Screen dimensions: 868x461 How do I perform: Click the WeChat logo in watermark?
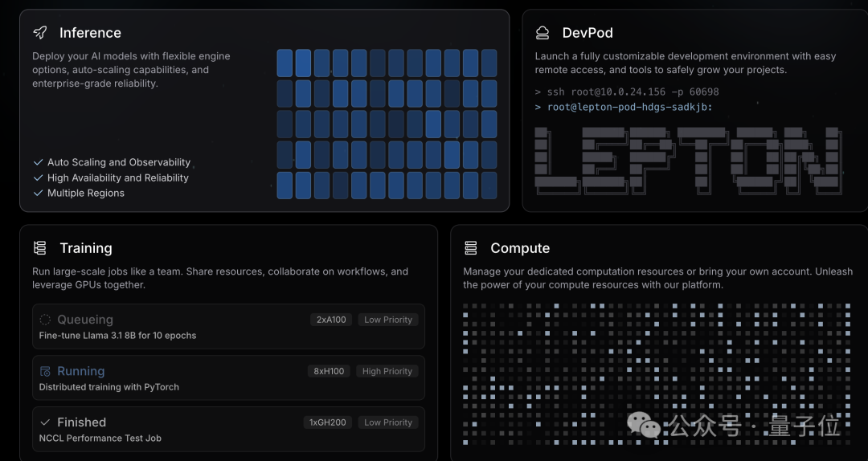(645, 425)
